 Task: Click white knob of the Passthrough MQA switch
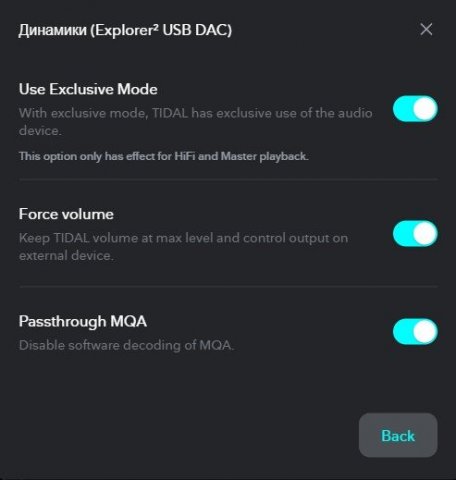(x=425, y=331)
